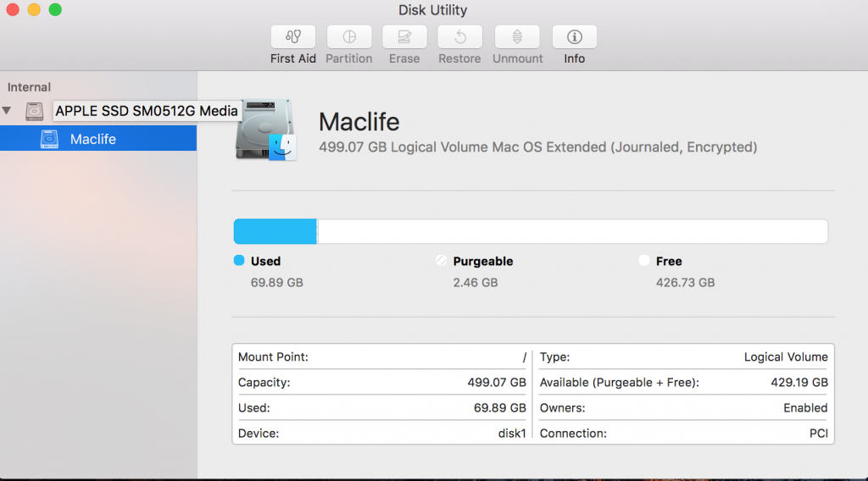
Task: Click the Available 429.19 GB row
Action: [684, 383]
